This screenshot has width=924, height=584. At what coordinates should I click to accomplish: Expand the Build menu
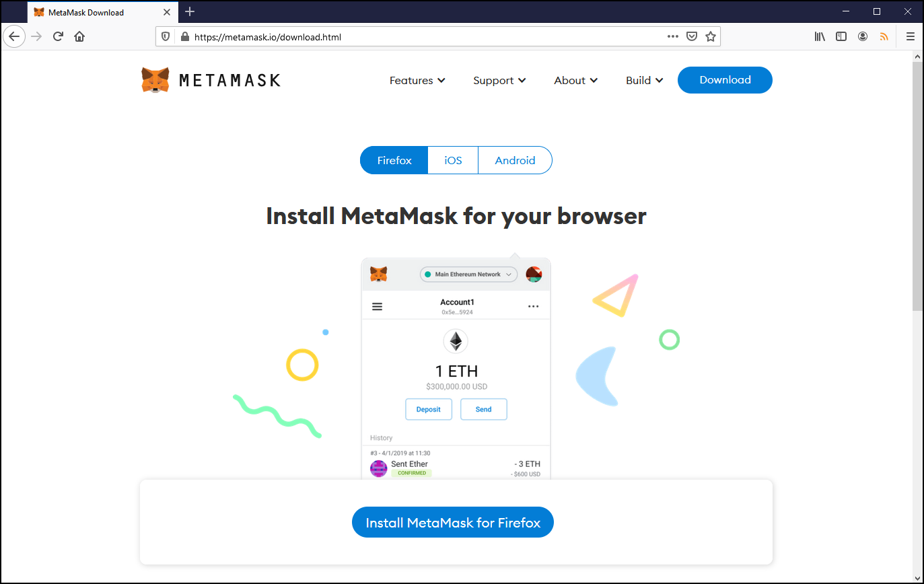pos(644,80)
